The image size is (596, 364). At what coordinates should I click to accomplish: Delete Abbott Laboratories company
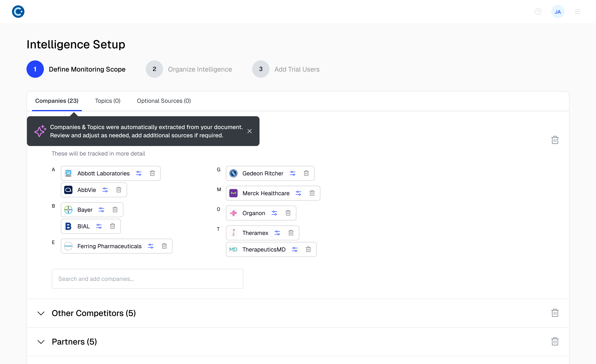(152, 173)
